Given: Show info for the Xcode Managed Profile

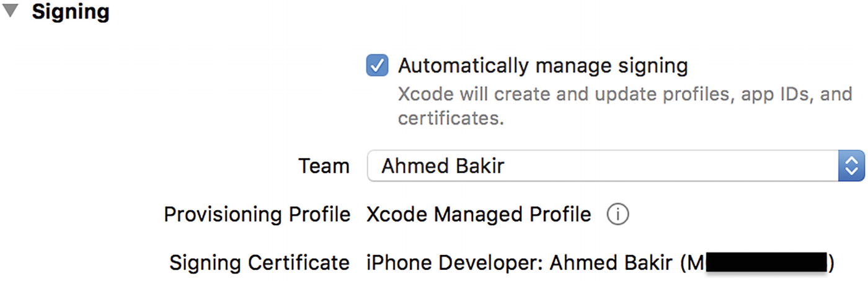Looking at the screenshot, I should point(618,215).
